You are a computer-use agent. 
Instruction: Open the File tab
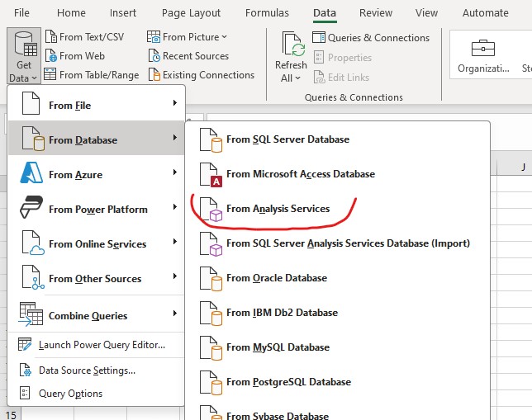[x=21, y=13]
